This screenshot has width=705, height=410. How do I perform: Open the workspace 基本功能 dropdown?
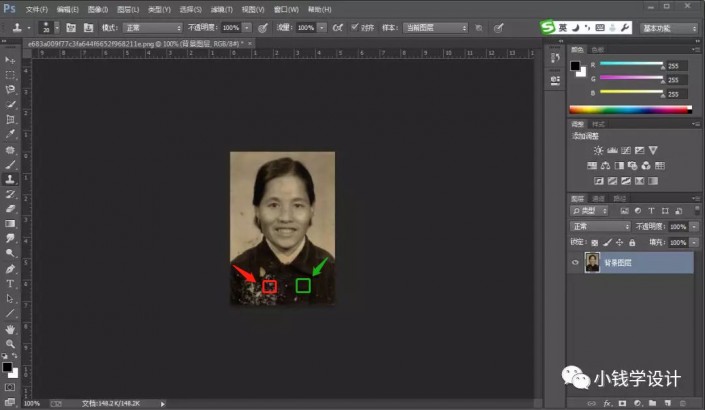point(669,28)
